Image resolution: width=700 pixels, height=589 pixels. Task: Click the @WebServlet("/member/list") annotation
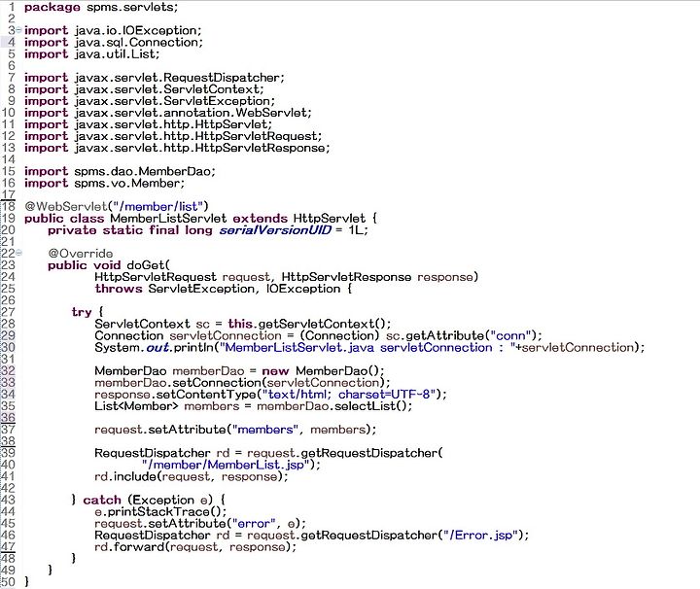[117, 207]
